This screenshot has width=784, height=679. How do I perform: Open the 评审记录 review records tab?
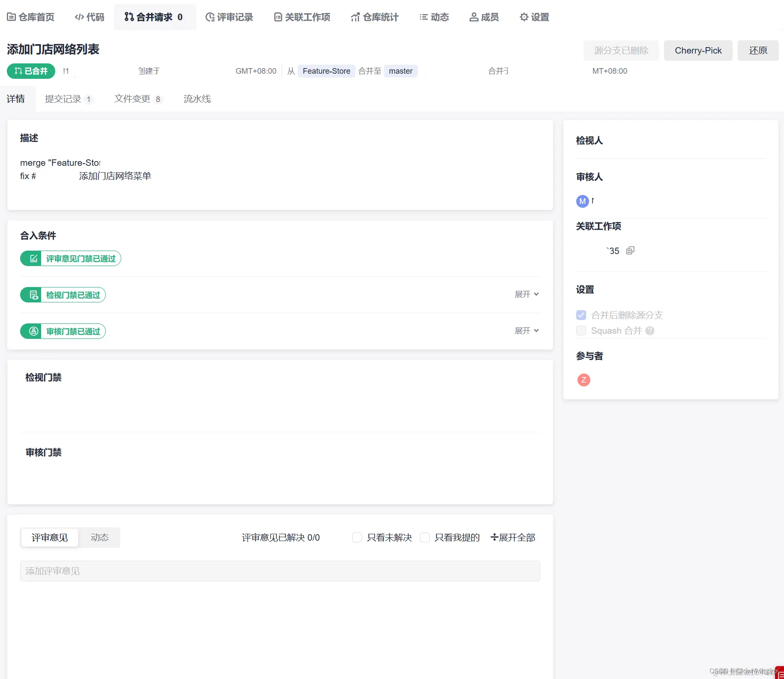click(x=229, y=17)
